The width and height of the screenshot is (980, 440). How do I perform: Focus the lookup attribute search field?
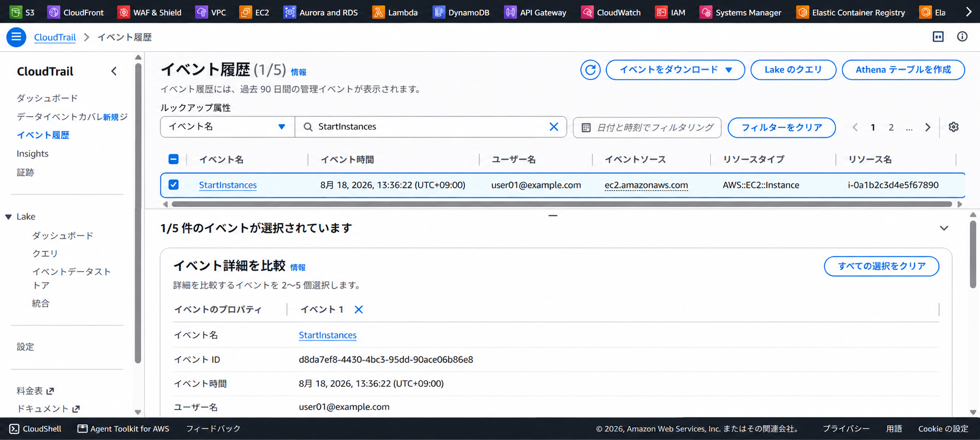[431, 127]
